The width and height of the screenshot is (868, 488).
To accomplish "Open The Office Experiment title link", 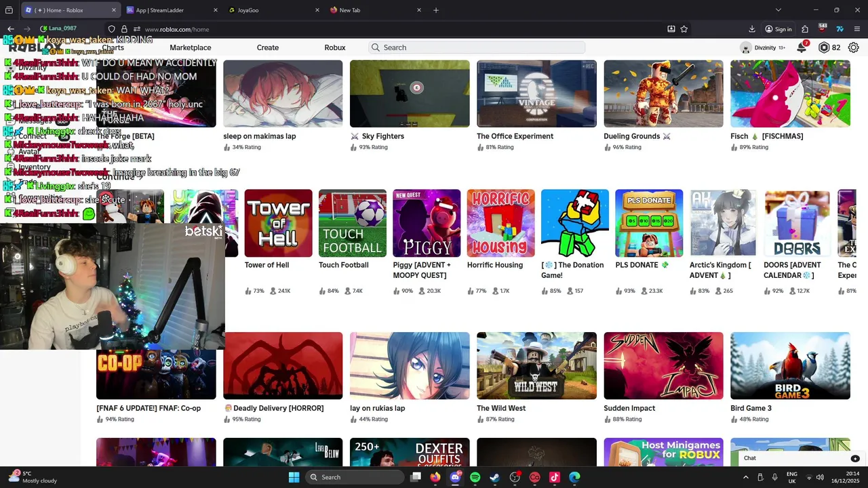I will click(x=515, y=136).
